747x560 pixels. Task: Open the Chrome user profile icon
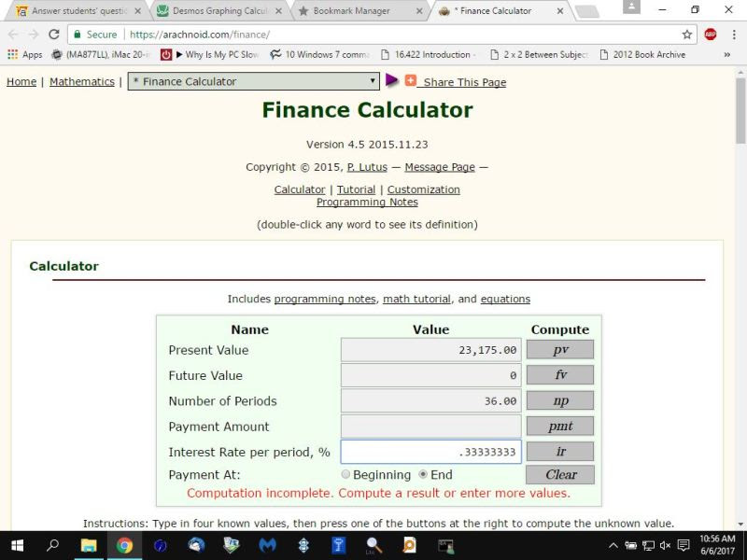tap(631, 7)
